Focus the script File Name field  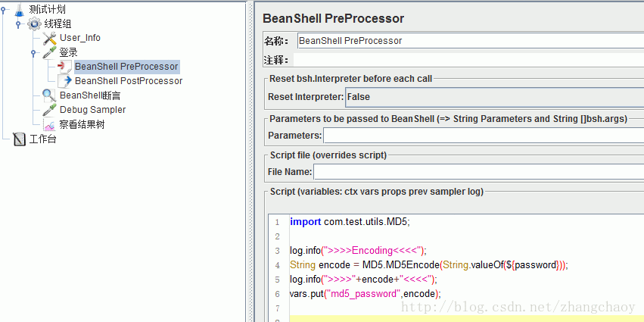[478, 172]
